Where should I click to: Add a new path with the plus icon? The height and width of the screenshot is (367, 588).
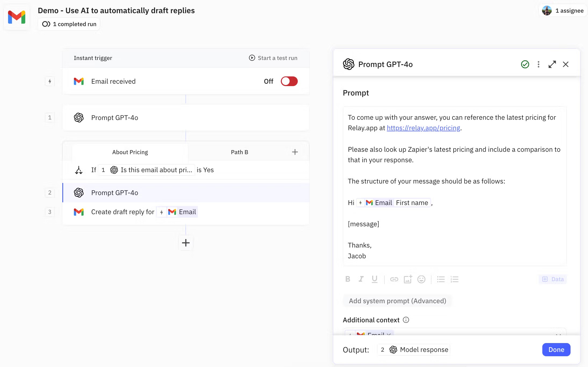[x=295, y=152]
